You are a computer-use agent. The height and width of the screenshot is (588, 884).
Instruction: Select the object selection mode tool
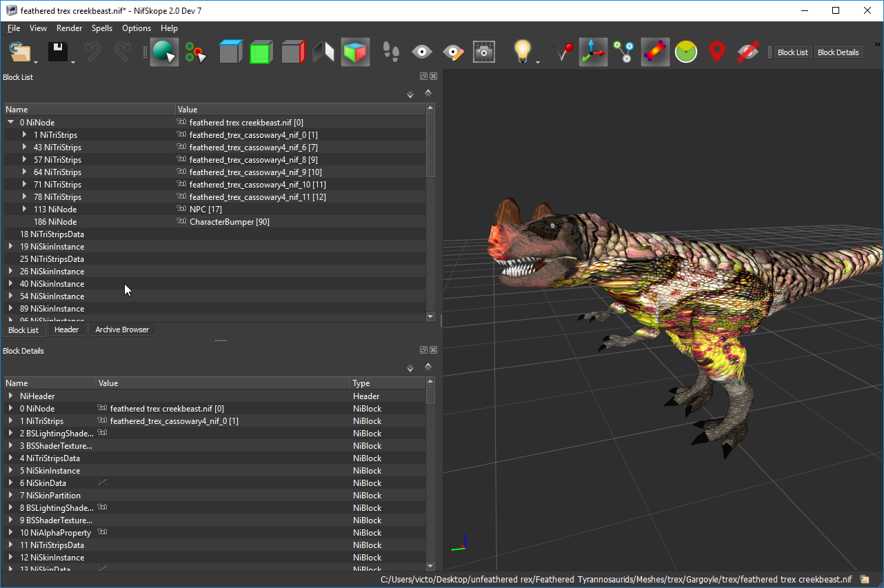pos(164,52)
